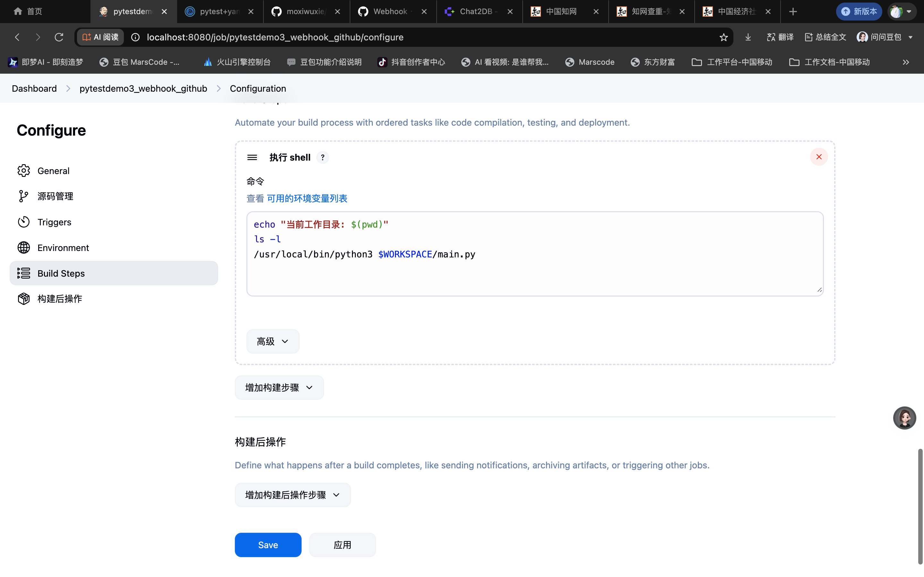The image size is (924, 577).
Task: Click the floating avatar assistant icon
Action: [904, 418]
